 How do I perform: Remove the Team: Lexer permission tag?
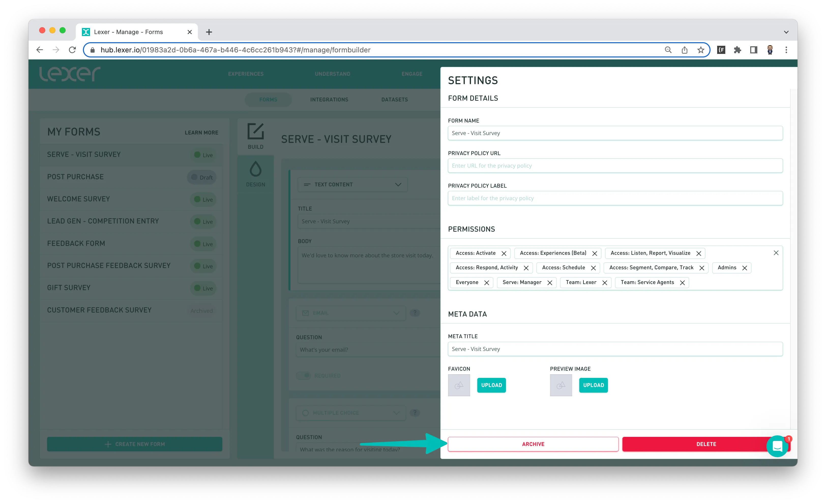(604, 283)
